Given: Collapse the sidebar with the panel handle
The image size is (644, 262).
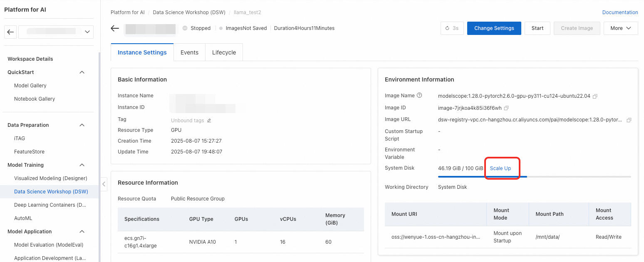Looking at the screenshot, I should pos(104,184).
